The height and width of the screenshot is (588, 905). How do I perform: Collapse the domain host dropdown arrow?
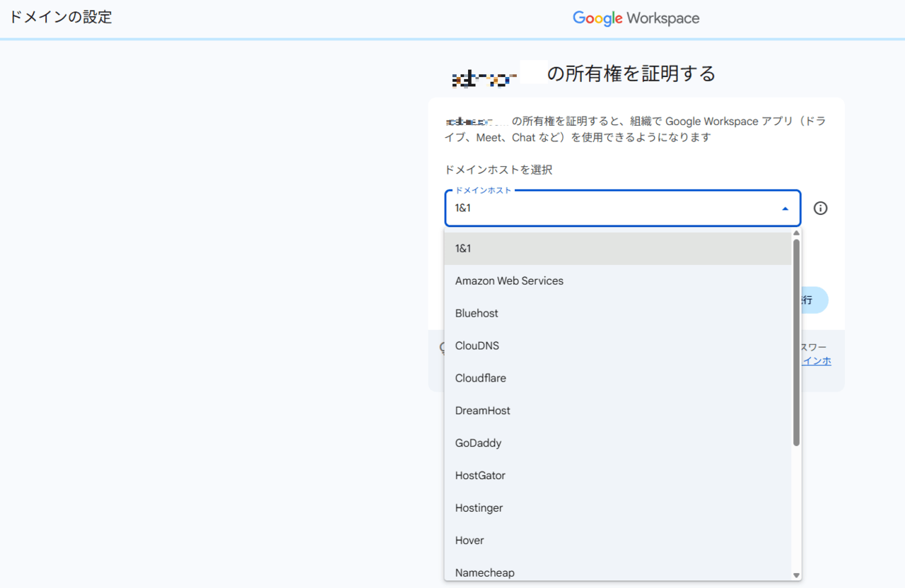(785, 208)
